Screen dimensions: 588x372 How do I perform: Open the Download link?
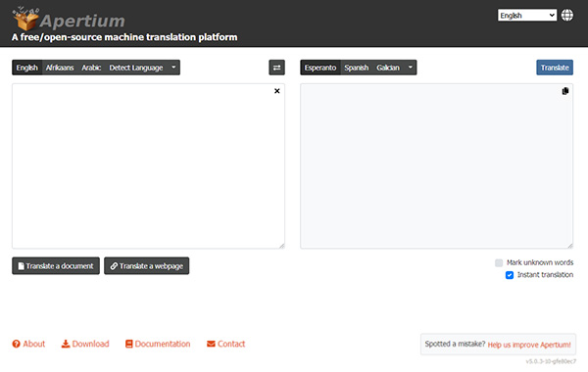point(85,344)
